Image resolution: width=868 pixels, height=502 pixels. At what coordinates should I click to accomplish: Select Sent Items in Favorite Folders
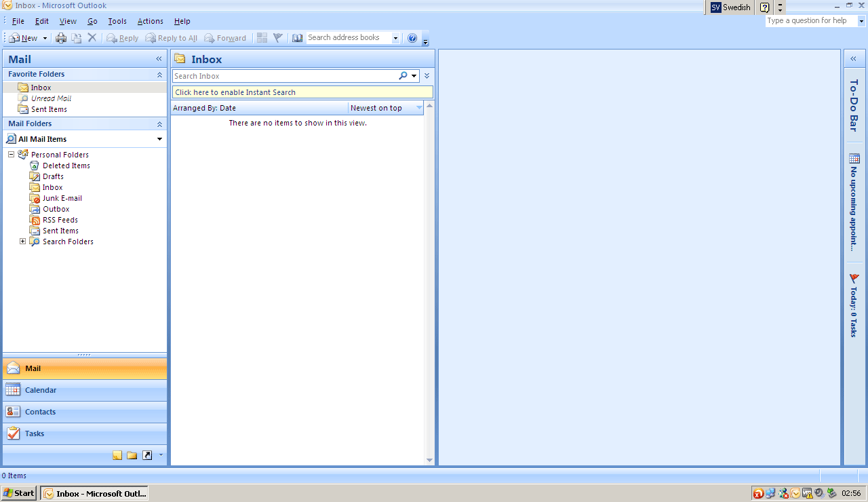(49, 109)
